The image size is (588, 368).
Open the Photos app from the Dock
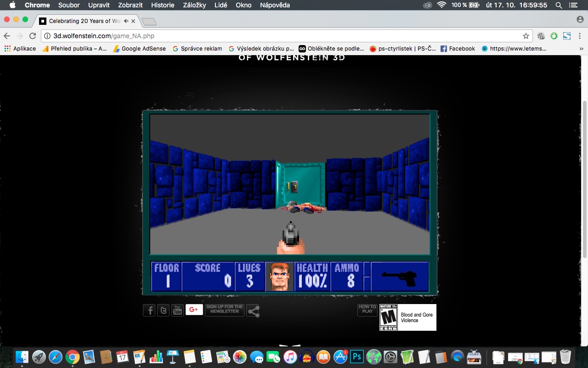pos(240,356)
